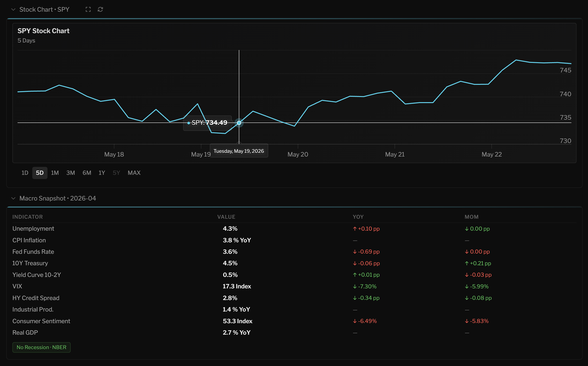Click the Tuesday, May 19, 2026 date tooltip
Screen dimensions: 588x366
[239, 151]
